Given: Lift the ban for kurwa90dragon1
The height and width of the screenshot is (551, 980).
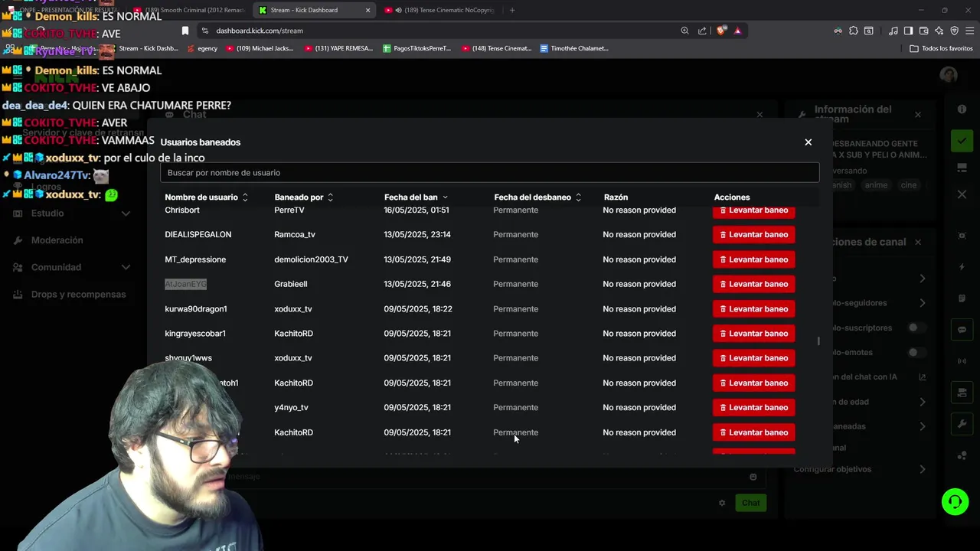Looking at the screenshot, I should pos(753,309).
